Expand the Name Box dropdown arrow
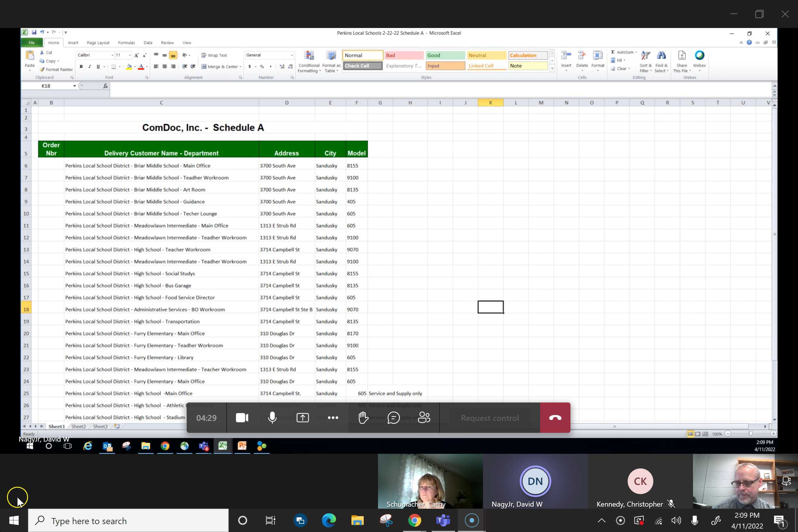The width and height of the screenshot is (798, 532). pos(74,86)
